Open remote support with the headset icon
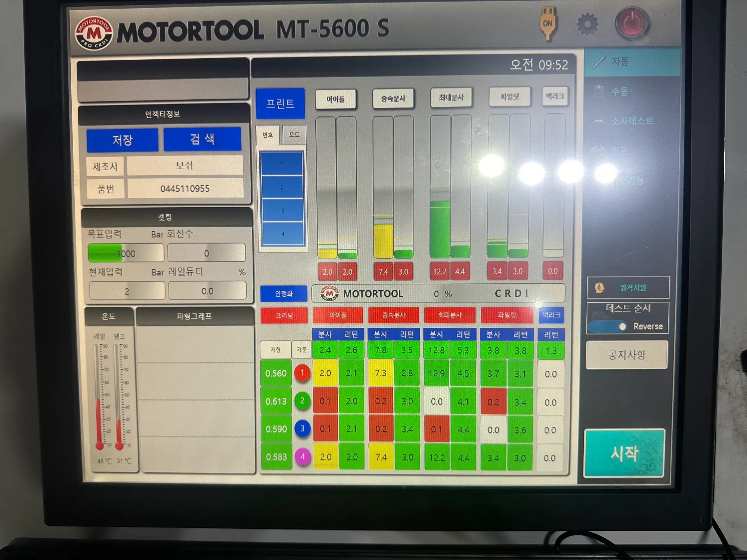The image size is (747, 560). click(599, 287)
